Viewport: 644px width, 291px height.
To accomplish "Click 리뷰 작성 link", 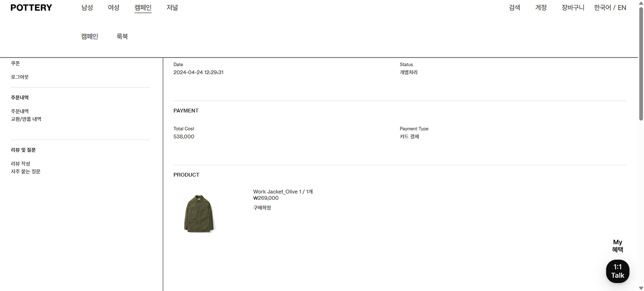I will tap(21, 164).
